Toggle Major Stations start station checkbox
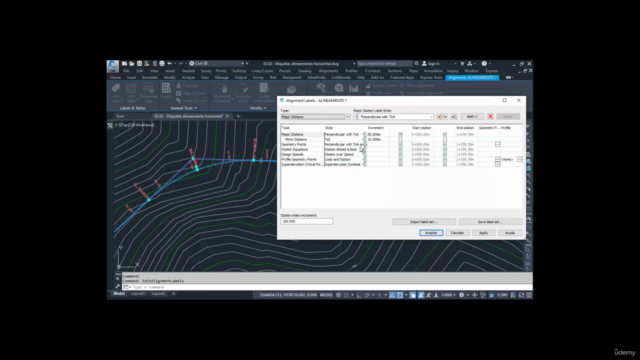This screenshot has width=640, height=360. pos(400,134)
